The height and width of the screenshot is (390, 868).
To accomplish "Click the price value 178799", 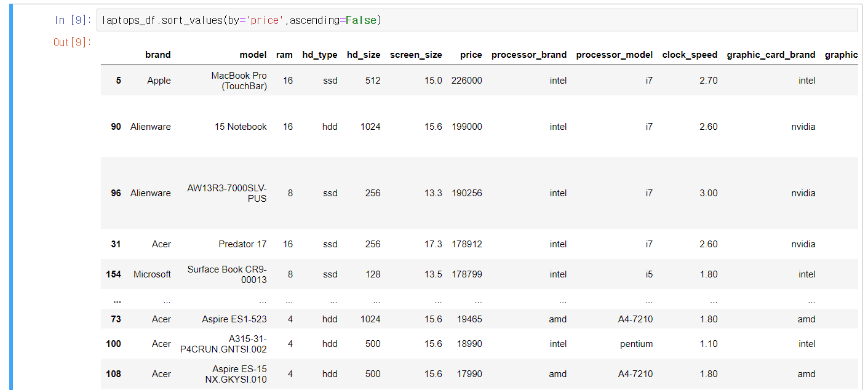I will pyautogui.click(x=467, y=274).
